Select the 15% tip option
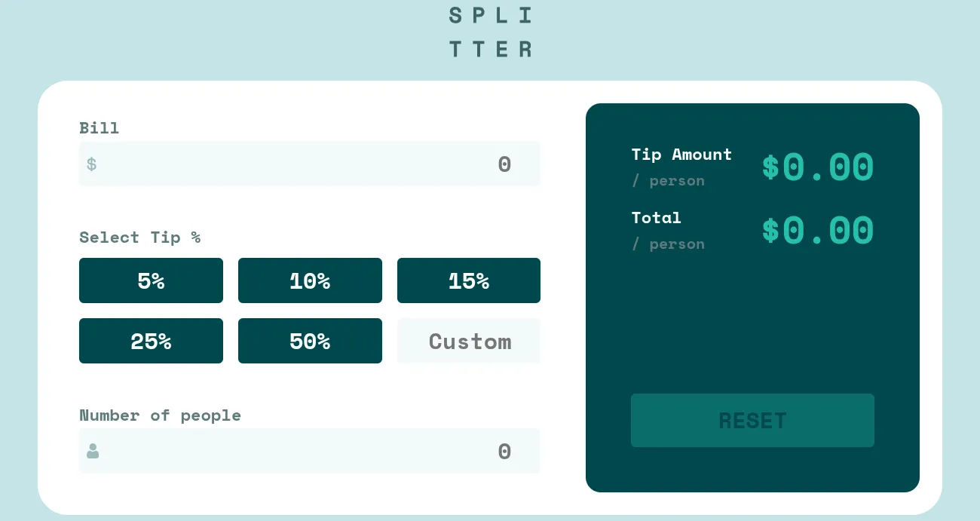The width and height of the screenshot is (980, 521). pos(469,280)
